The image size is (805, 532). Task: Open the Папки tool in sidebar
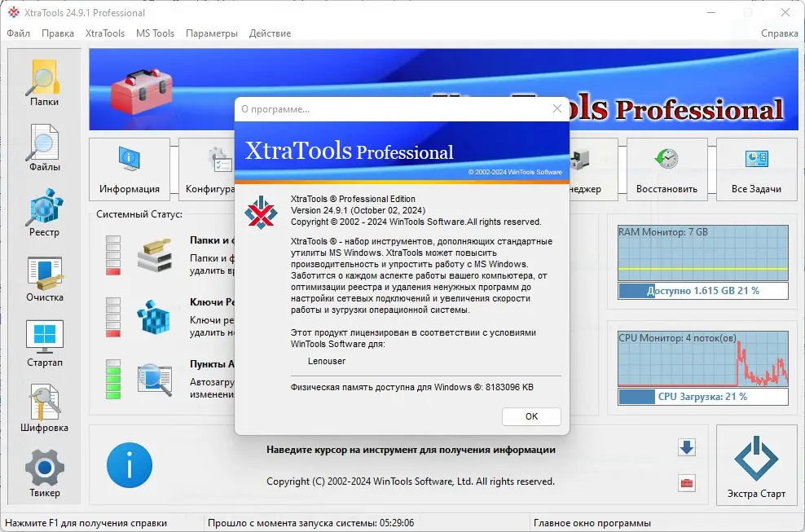click(x=44, y=82)
